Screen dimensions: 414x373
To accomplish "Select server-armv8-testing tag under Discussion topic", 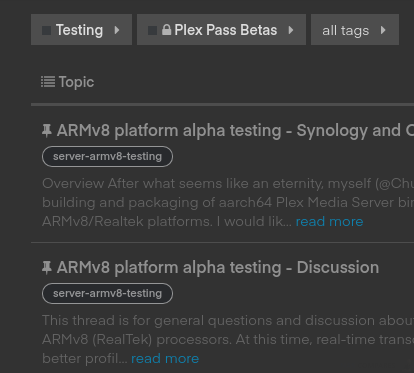I will [107, 293].
